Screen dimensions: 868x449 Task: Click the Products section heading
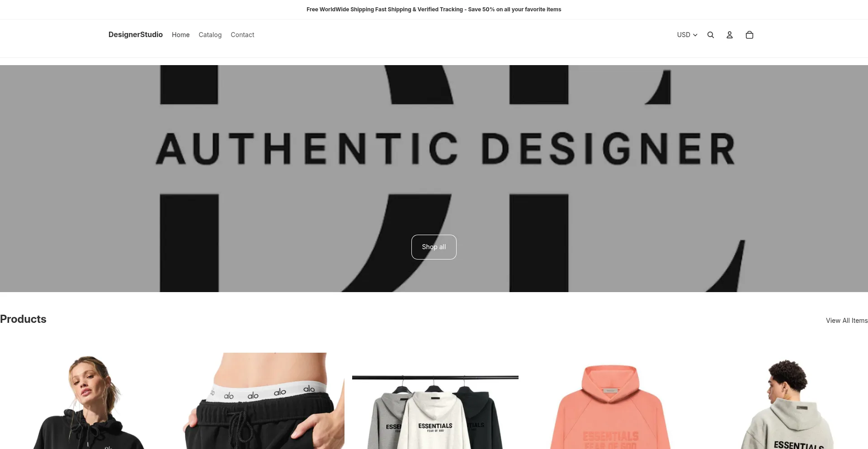pos(23,319)
